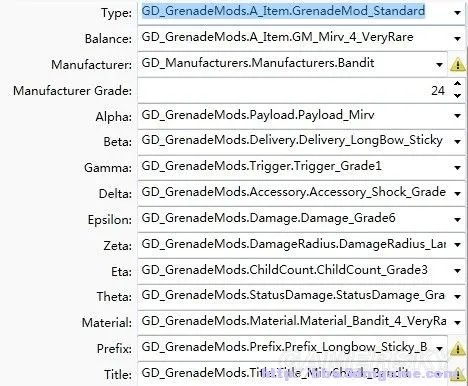Expand the Alpha payload dropdown
The width and height of the screenshot is (468, 386).
(x=458, y=116)
